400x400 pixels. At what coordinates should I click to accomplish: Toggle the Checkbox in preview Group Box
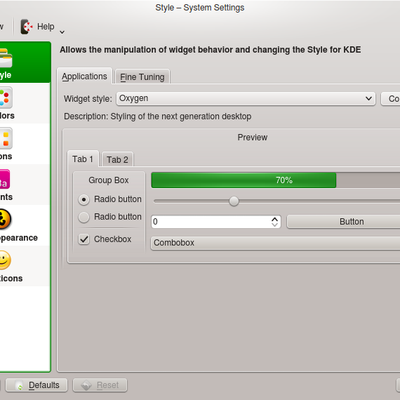tap(84, 239)
